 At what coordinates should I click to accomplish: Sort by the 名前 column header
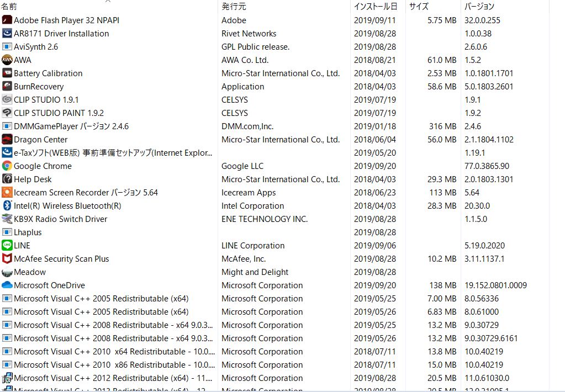click(x=9, y=7)
